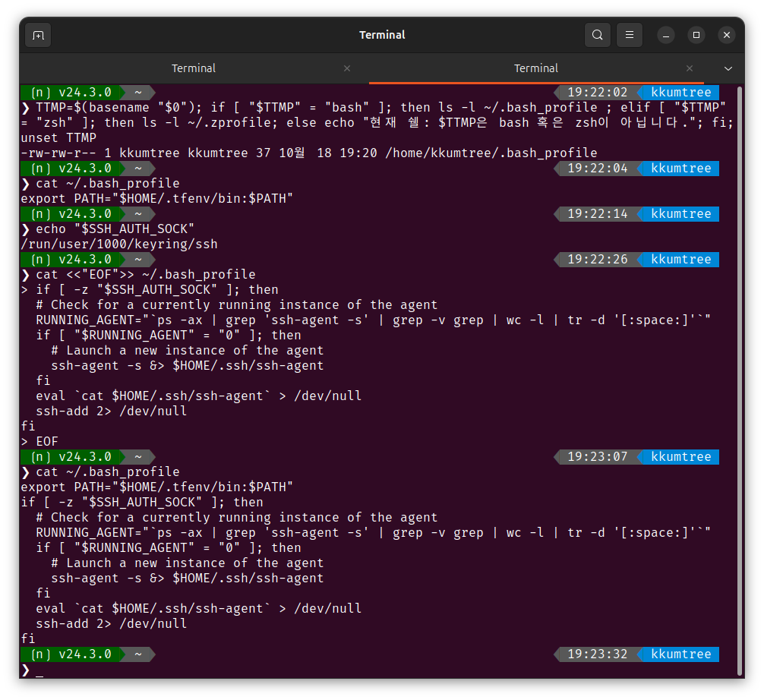
Task: Click the terminal vertical scrollbar
Action: pyautogui.click(x=739, y=381)
